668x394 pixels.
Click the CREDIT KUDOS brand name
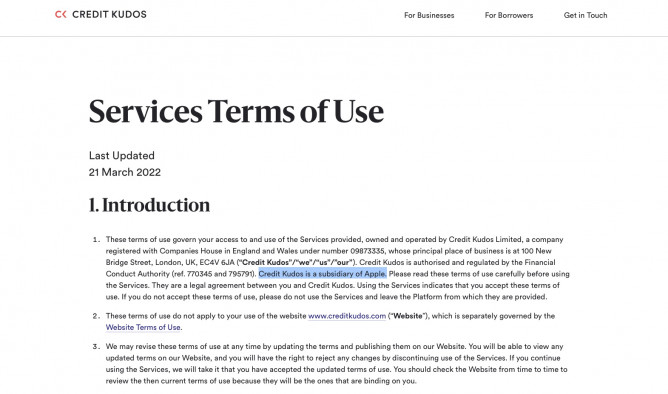[x=109, y=14]
